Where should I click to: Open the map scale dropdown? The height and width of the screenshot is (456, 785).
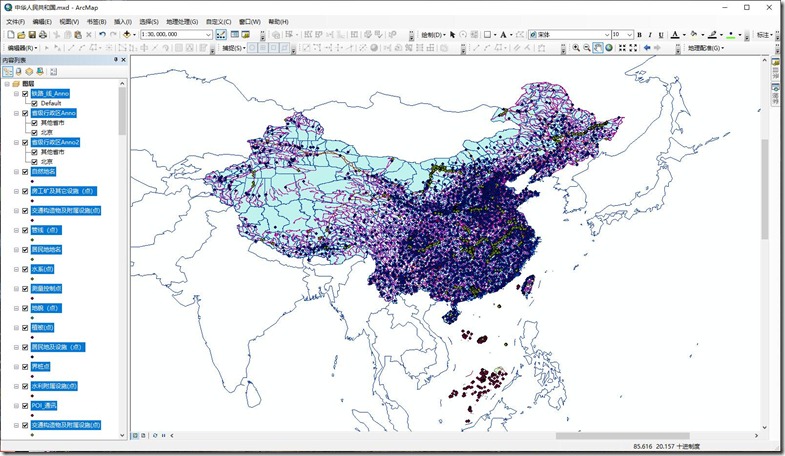(x=208, y=34)
